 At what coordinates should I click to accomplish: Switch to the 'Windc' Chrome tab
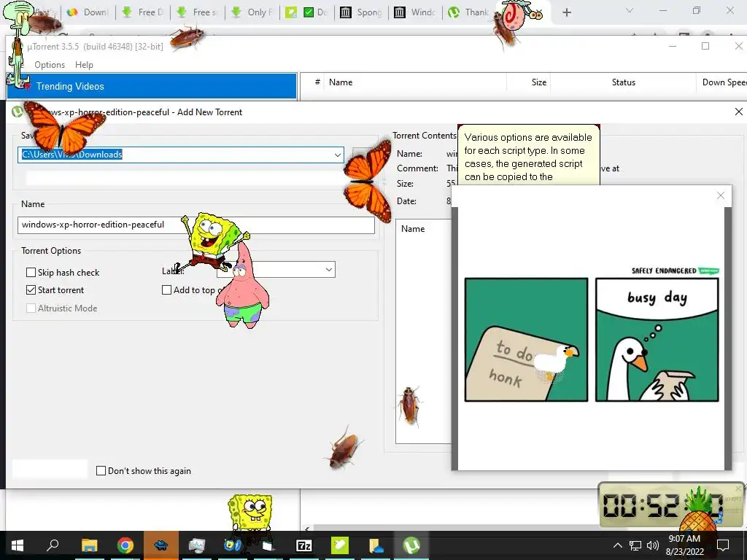415,12
